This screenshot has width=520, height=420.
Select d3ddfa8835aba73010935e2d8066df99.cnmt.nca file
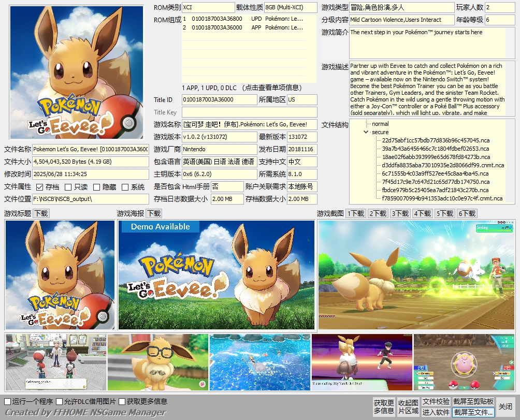443,165
